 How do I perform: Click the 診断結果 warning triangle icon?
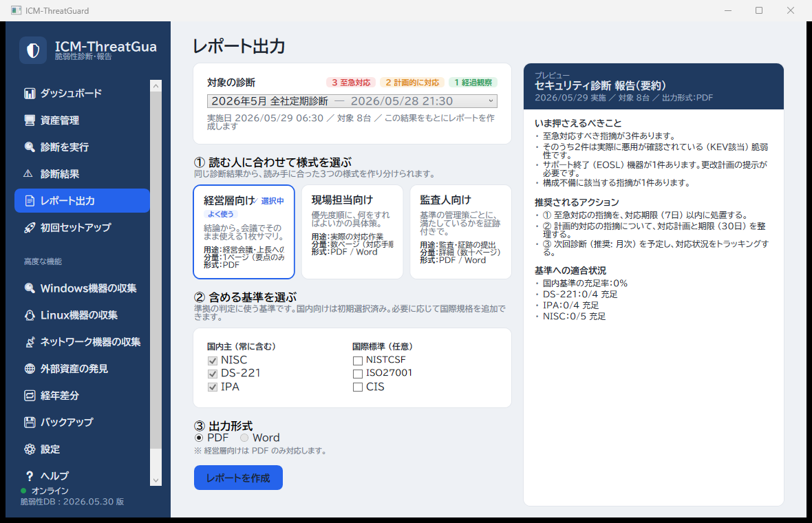coord(28,174)
